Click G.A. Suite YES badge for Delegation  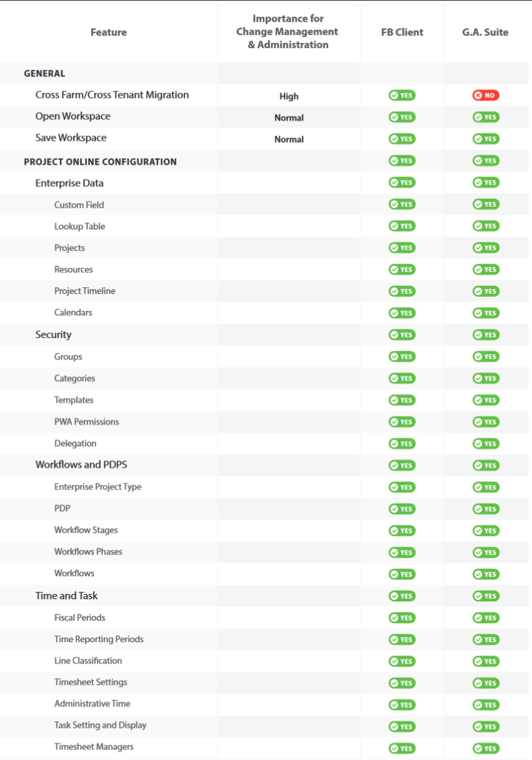coord(485,444)
